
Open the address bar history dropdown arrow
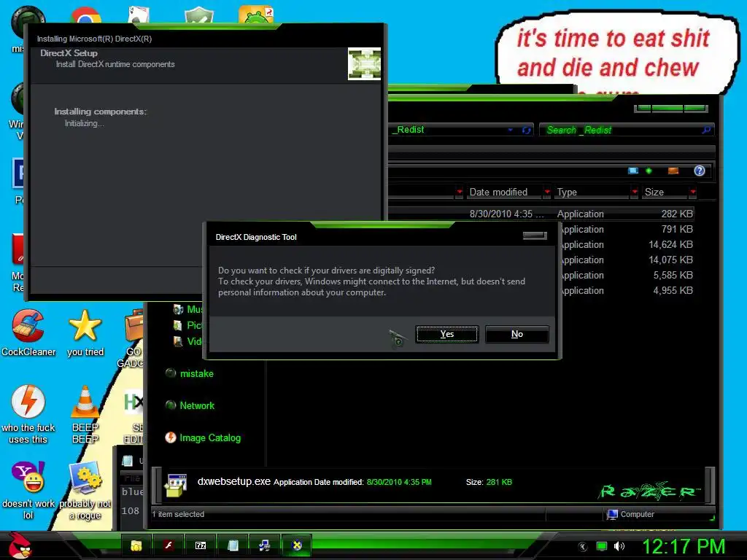point(510,130)
